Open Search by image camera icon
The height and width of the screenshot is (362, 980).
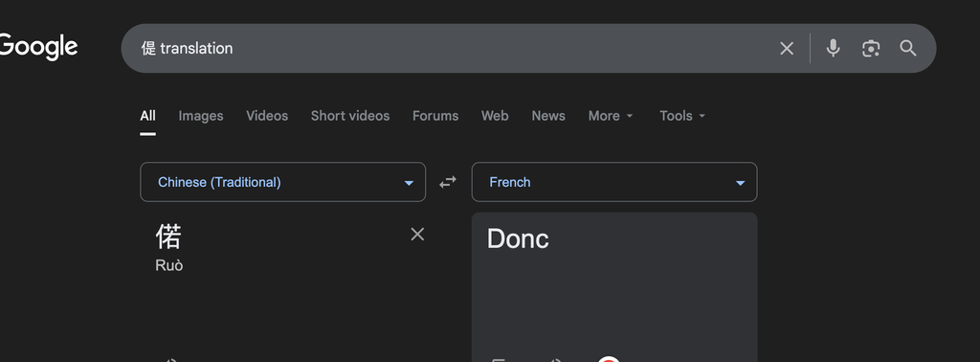[871, 48]
